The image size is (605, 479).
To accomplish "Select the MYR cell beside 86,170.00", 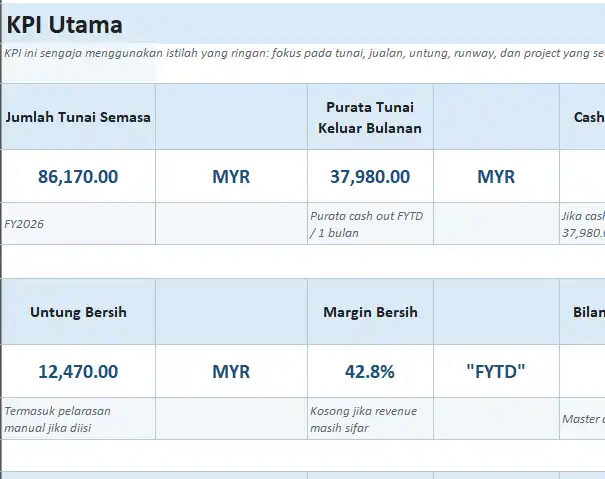I will pos(231,177).
